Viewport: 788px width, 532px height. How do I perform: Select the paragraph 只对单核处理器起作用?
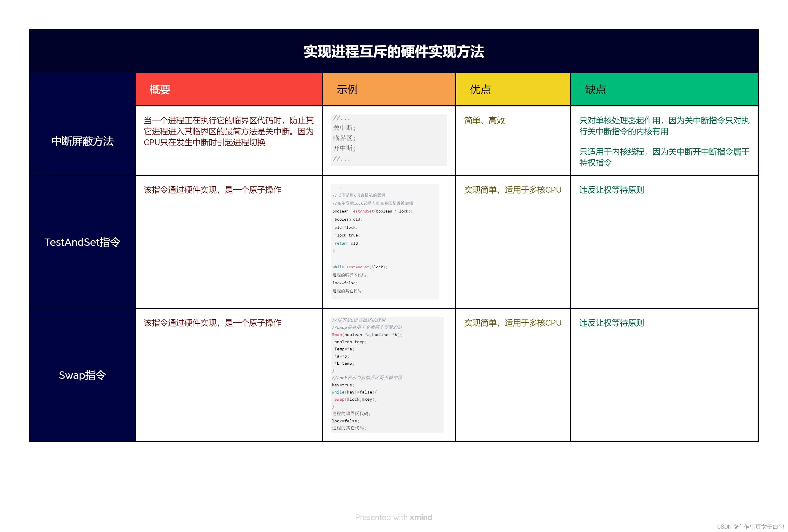click(x=664, y=126)
